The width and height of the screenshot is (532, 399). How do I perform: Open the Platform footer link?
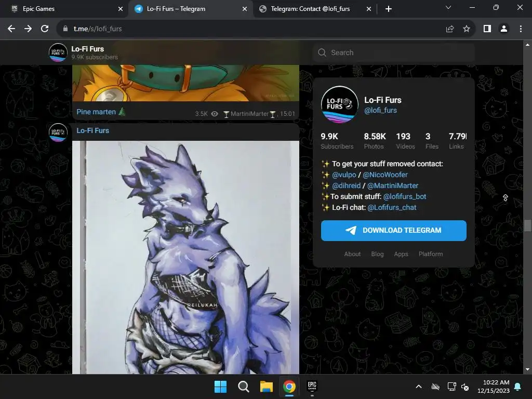pyautogui.click(x=431, y=254)
